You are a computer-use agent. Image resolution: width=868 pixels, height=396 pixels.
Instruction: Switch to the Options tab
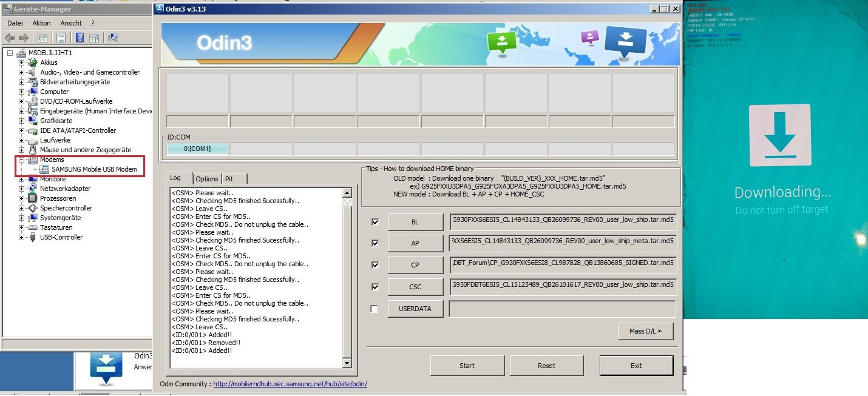[x=207, y=179]
